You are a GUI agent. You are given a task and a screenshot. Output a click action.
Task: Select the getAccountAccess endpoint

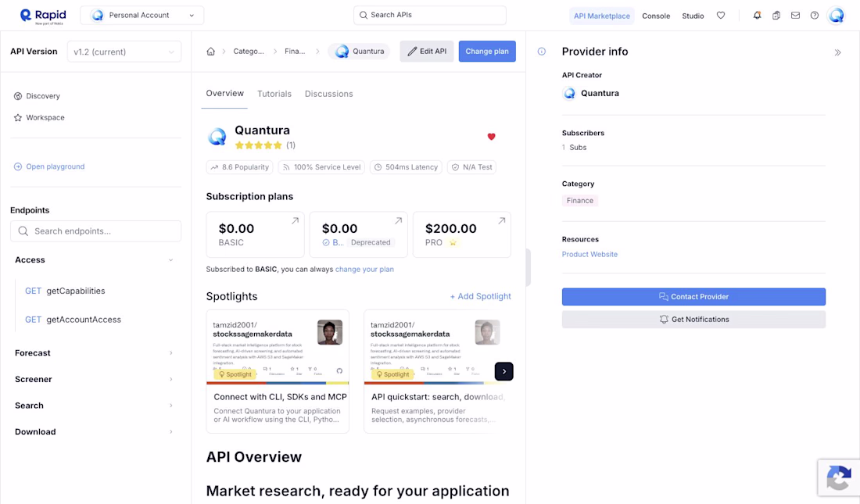(73, 320)
